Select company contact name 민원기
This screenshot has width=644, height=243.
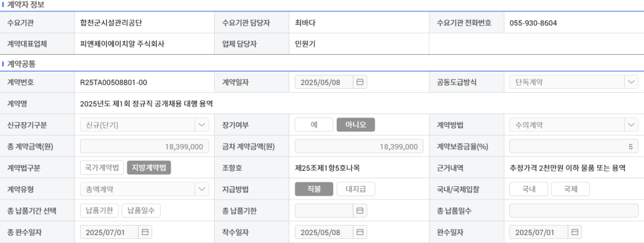305,44
